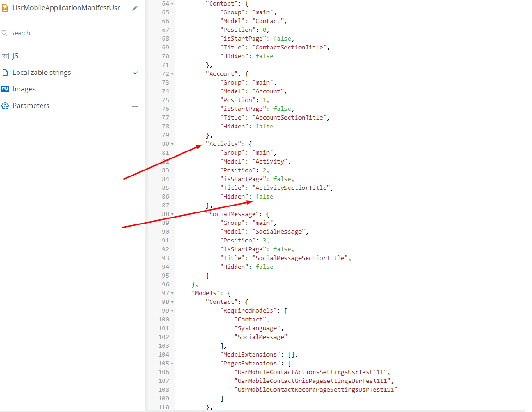Click the magnifier search icon
The image size is (532, 412).
(5, 33)
